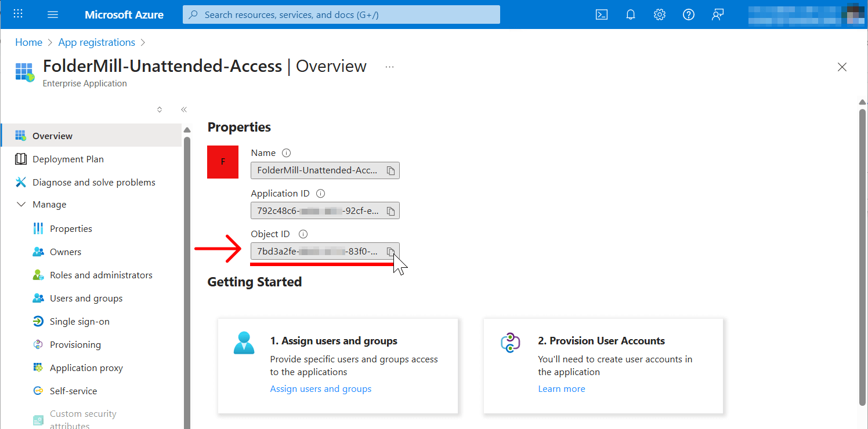This screenshot has height=429, width=868.
Task: Send feedback to Microsoft
Action: point(718,14)
